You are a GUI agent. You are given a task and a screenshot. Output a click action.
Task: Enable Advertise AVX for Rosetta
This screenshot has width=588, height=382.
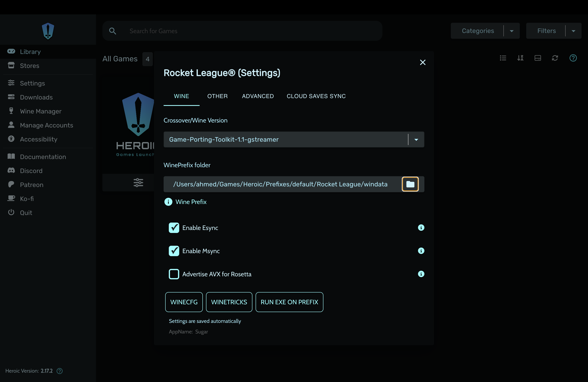point(174,274)
